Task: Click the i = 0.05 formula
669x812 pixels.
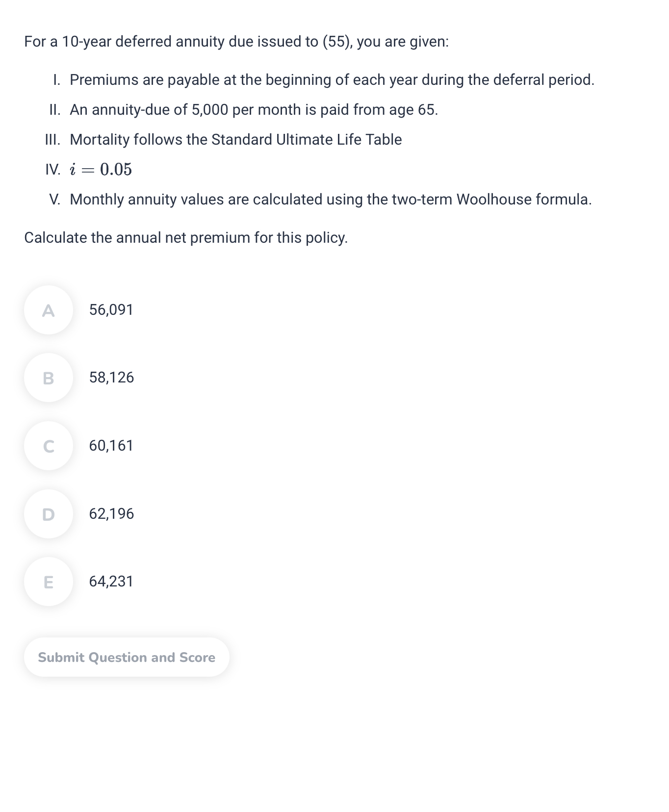Action: pos(101,170)
